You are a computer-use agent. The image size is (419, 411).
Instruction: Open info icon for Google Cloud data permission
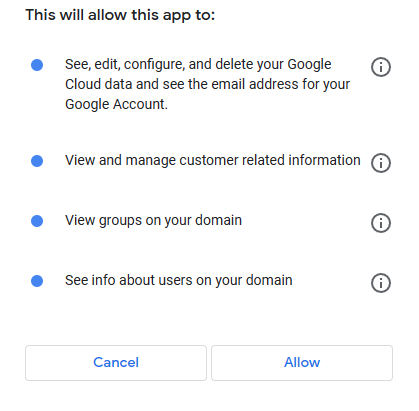click(x=381, y=67)
